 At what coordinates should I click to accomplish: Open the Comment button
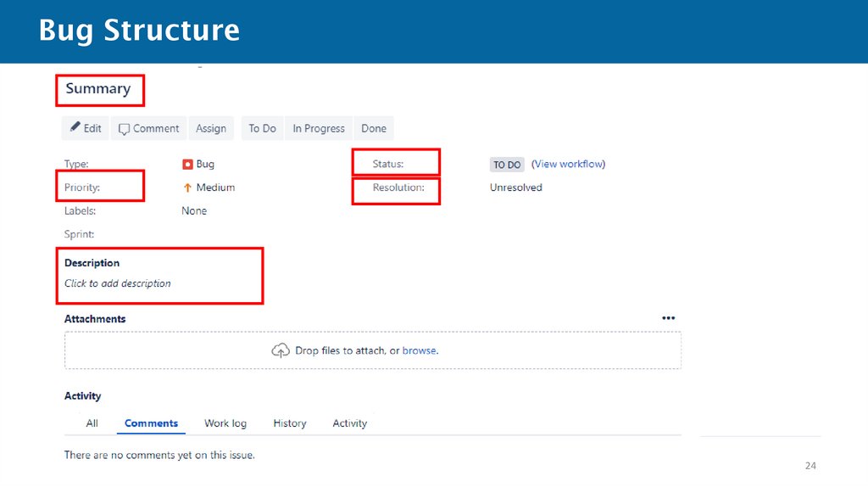(x=149, y=128)
